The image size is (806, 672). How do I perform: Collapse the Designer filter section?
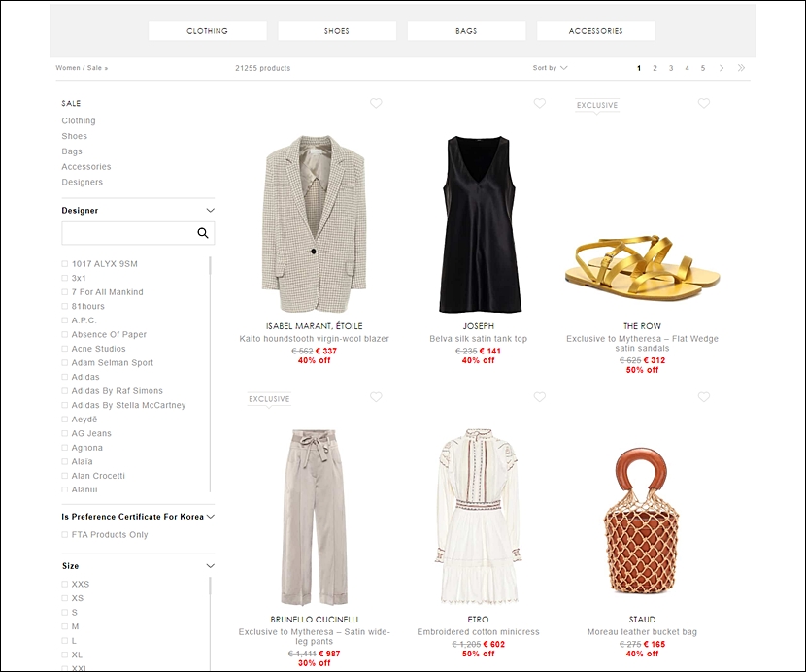pyautogui.click(x=210, y=211)
